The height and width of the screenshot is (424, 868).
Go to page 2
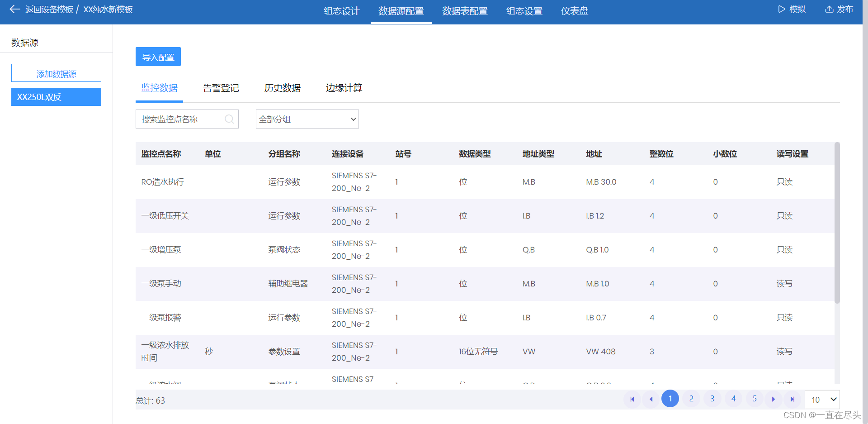[691, 399]
